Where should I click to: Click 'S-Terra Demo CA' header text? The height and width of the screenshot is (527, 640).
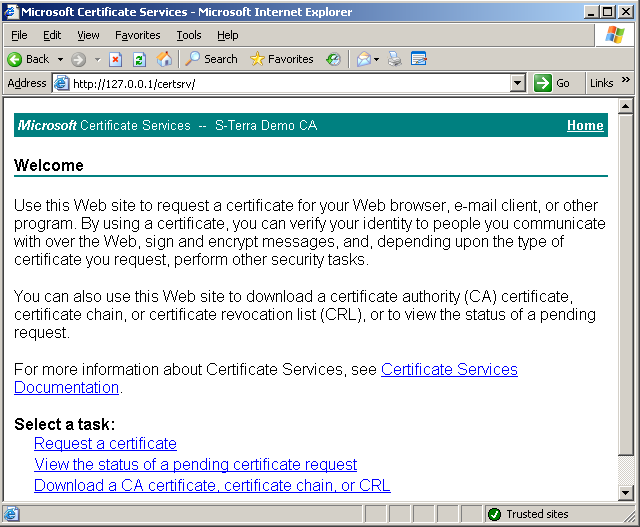coord(266,125)
